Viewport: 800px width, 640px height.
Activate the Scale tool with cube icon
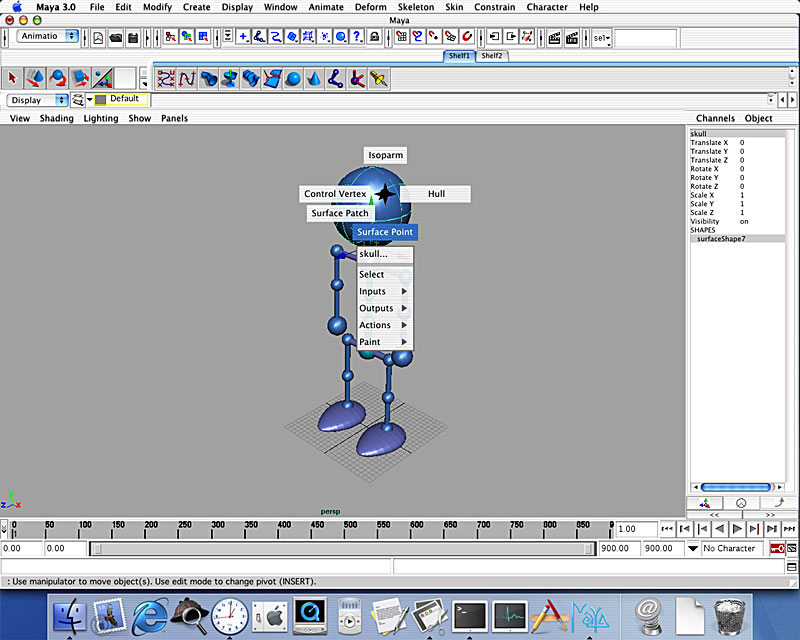[x=80, y=79]
